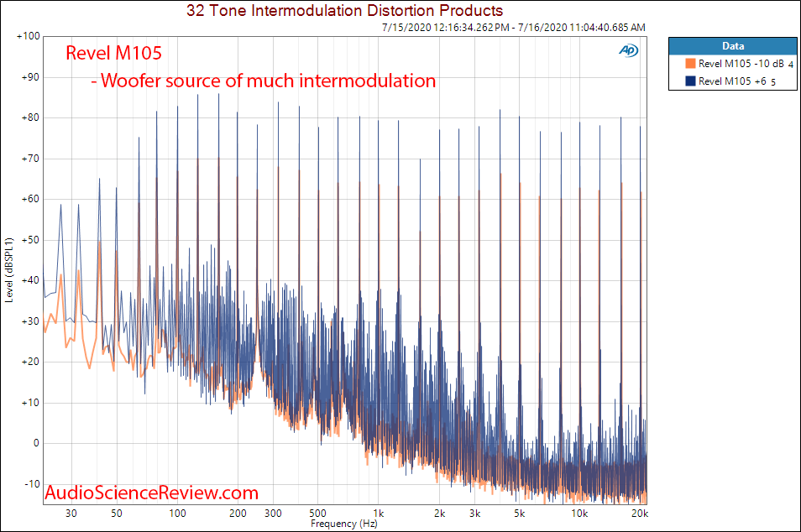
Task: Click the '-10' level axis tick label
Action: pyautogui.click(x=32, y=484)
